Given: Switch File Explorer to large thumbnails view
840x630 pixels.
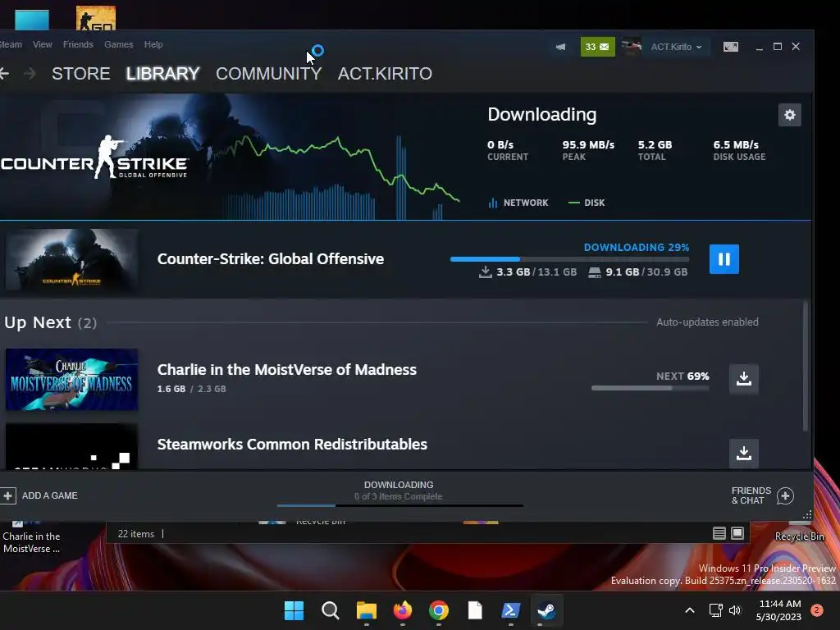Looking at the screenshot, I should (x=737, y=533).
